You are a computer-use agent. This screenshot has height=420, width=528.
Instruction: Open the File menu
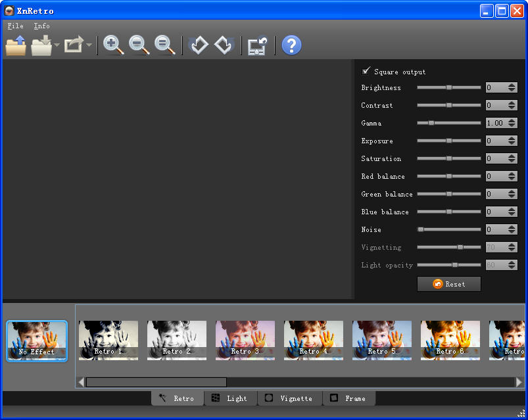[15, 26]
